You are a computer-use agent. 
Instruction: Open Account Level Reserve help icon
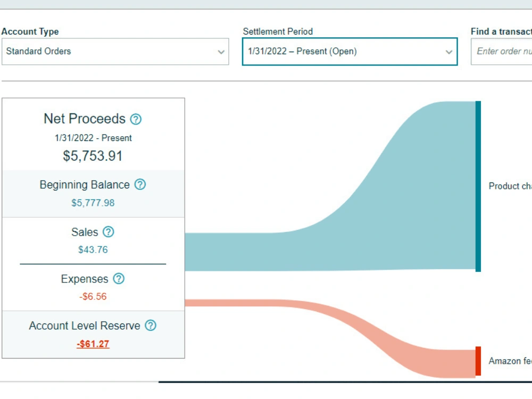(151, 326)
